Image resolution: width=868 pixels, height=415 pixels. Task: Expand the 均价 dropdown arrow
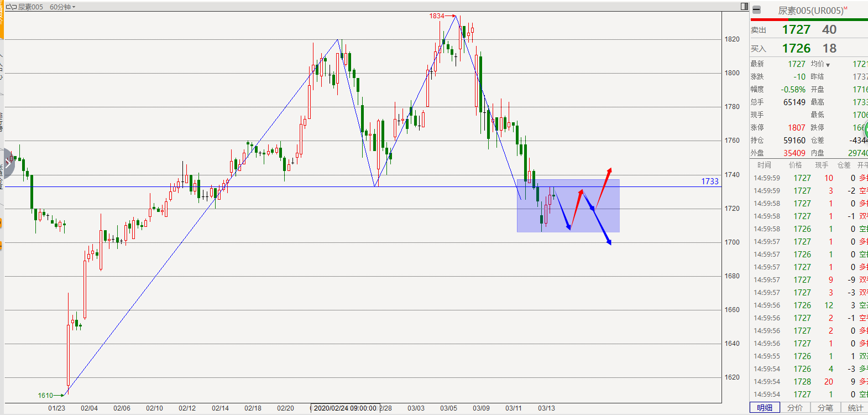tap(828, 65)
